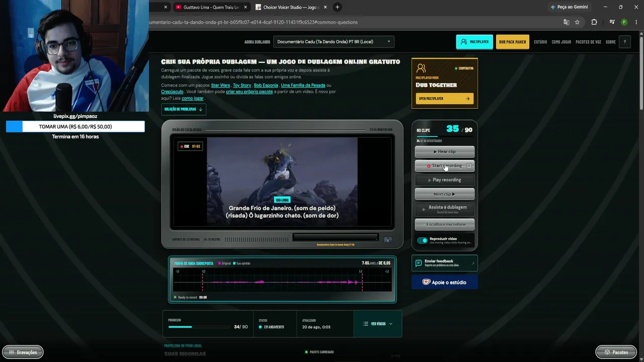Go to the Next clip
The image size is (644, 362).
[x=444, y=194]
